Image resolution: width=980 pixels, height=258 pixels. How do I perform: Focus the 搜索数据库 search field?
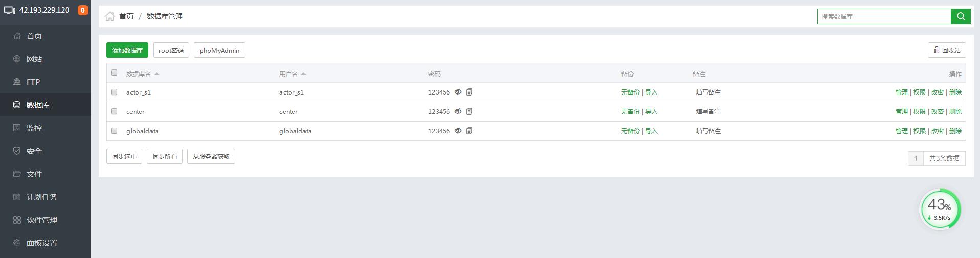pyautogui.click(x=884, y=16)
